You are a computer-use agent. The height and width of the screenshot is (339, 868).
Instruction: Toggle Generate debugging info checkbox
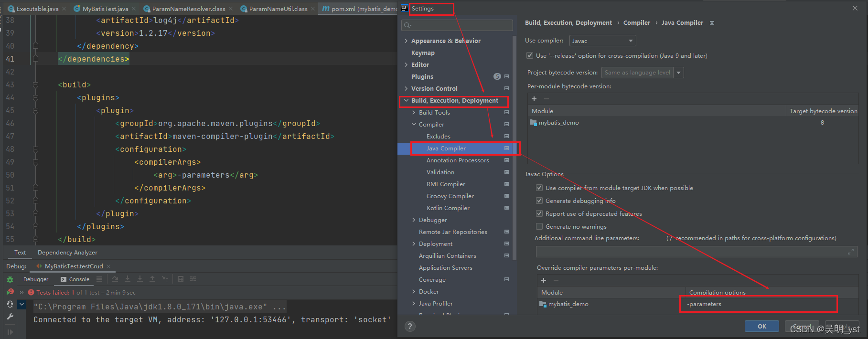pyautogui.click(x=539, y=201)
